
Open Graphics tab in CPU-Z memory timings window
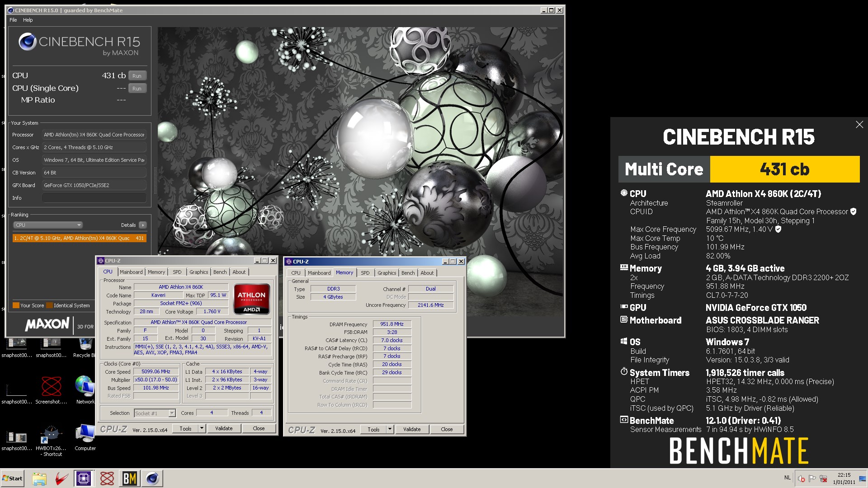[x=387, y=273]
